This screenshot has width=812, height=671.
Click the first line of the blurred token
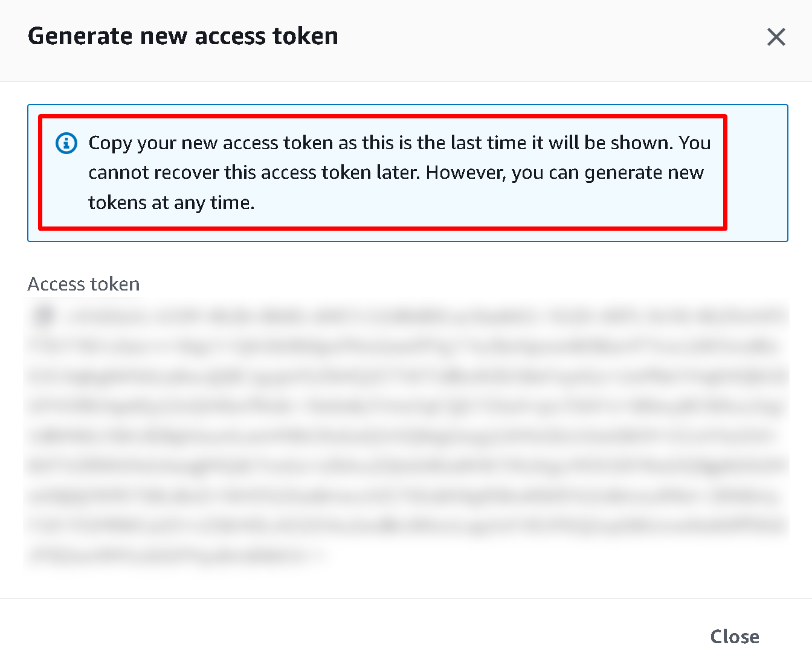423,316
